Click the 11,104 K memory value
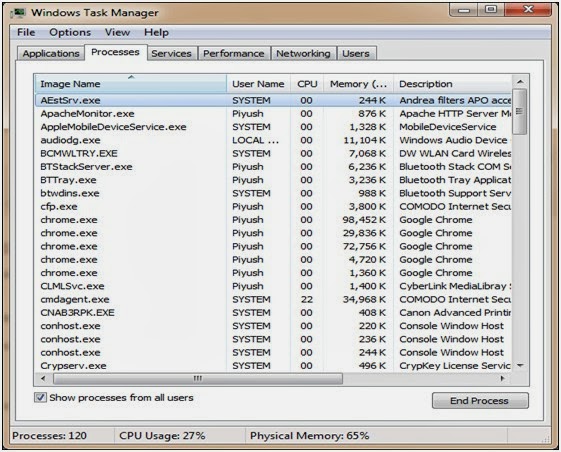This screenshot has width=561, height=452. (x=365, y=140)
